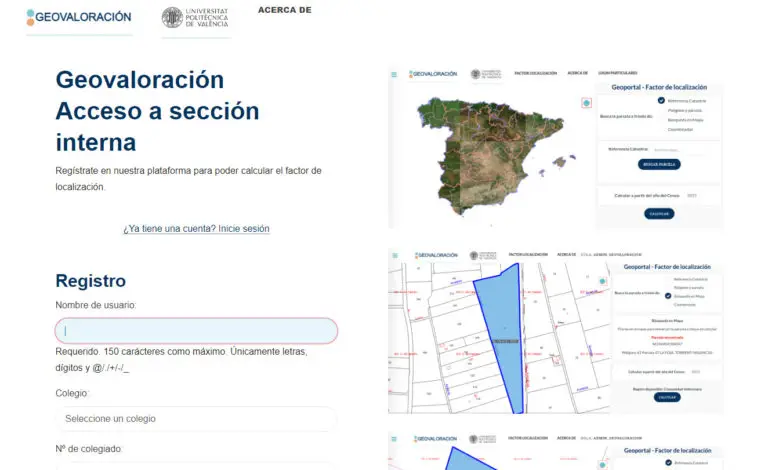Click hamburger menu icon in bottom preview
Image resolution: width=768 pixels, height=470 pixels.
[x=394, y=439]
